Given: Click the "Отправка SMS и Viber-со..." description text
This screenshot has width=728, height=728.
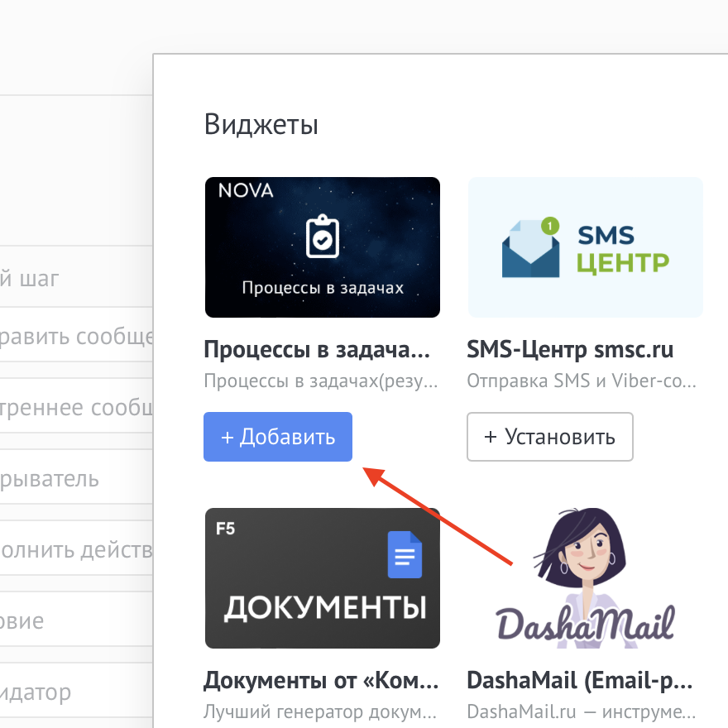Looking at the screenshot, I should tap(582, 381).
